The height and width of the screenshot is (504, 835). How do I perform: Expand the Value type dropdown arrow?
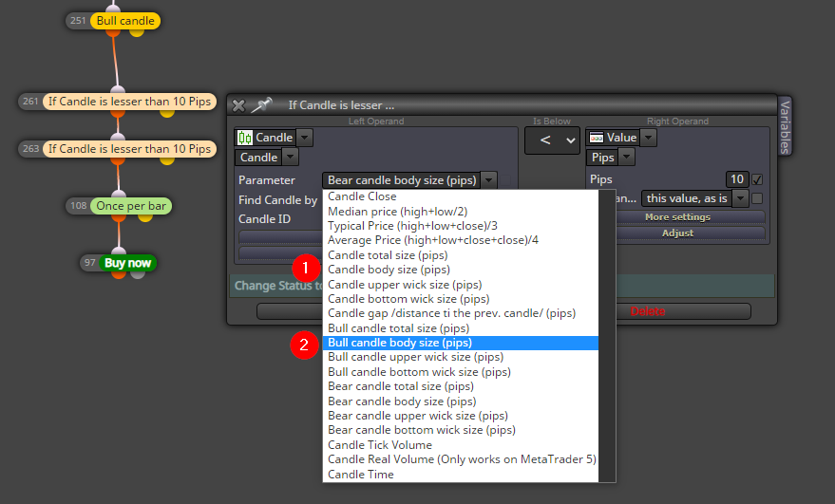tap(648, 138)
